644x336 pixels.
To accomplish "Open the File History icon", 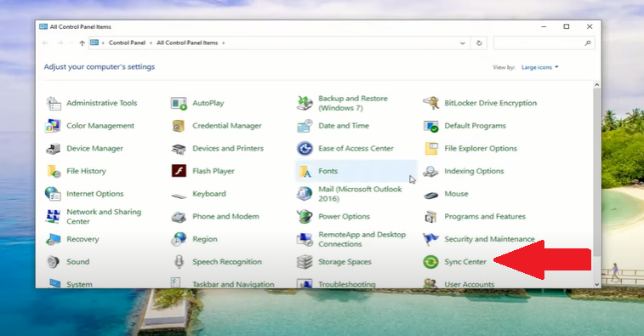I will (x=54, y=171).
